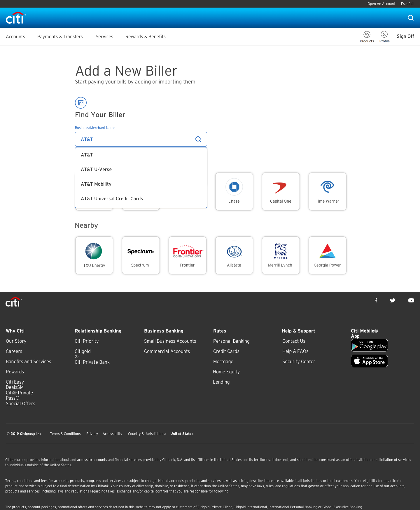Open the Accounts menu
The image size is (420, 510).
click(x=15, y=36)
